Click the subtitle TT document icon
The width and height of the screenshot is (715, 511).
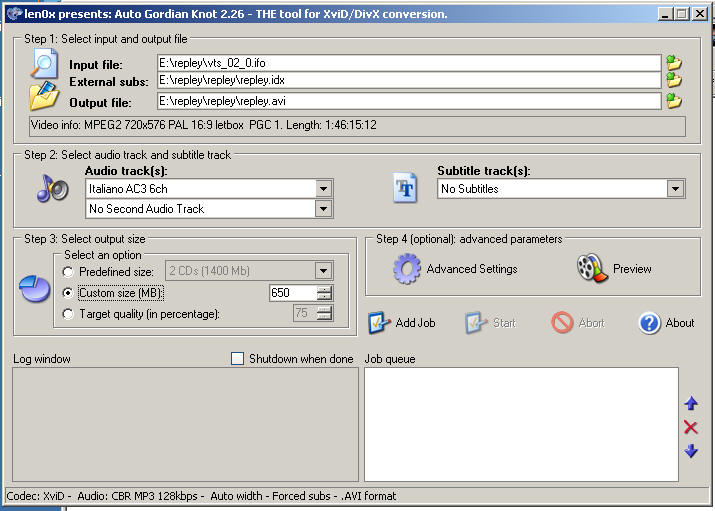click(x=405, y=188)
